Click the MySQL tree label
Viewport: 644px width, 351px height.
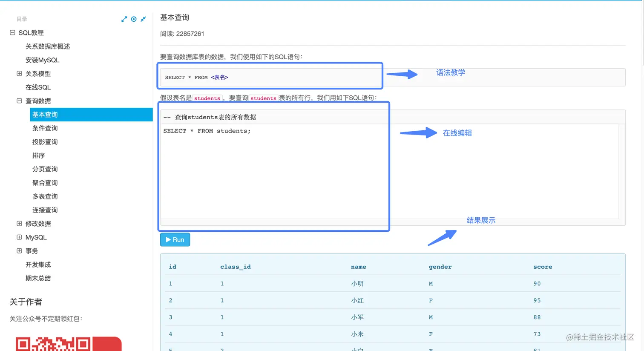(x=36, y=237)
